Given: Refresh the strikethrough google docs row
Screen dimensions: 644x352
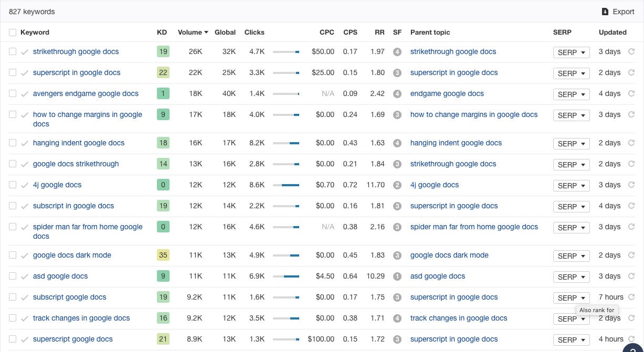Looking at the screenshot, I should [631, 52].
